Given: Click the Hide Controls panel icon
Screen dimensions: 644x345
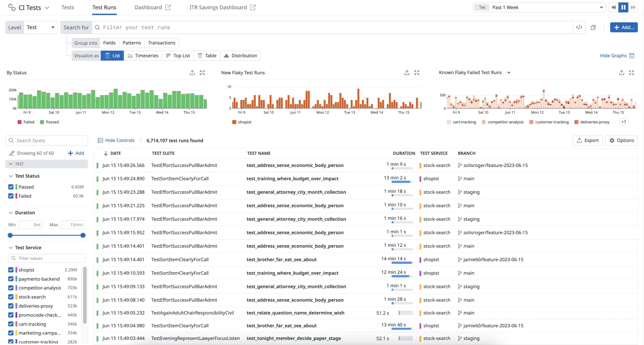Looking at the screenshot, I should point(100,140).
